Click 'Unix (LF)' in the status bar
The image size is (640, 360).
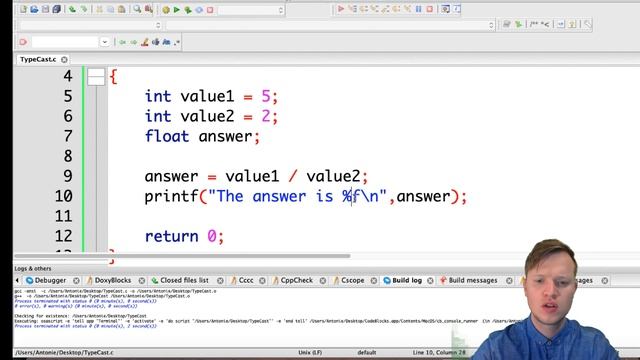[310, 352]
